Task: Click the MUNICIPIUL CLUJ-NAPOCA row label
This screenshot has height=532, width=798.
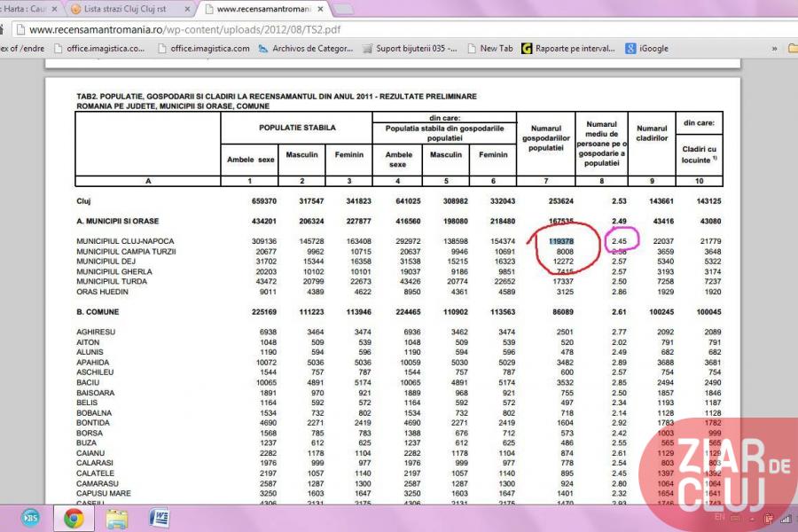Action: (125, 241)
